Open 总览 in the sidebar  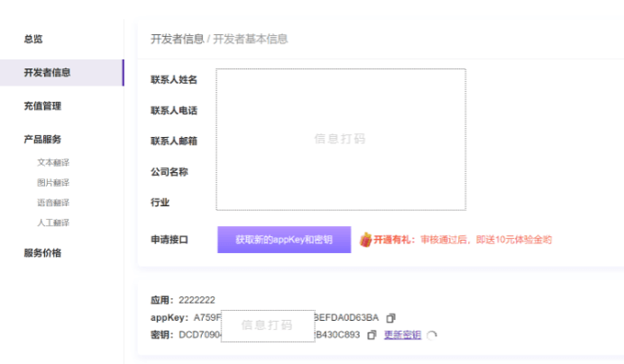coord(33,39)
